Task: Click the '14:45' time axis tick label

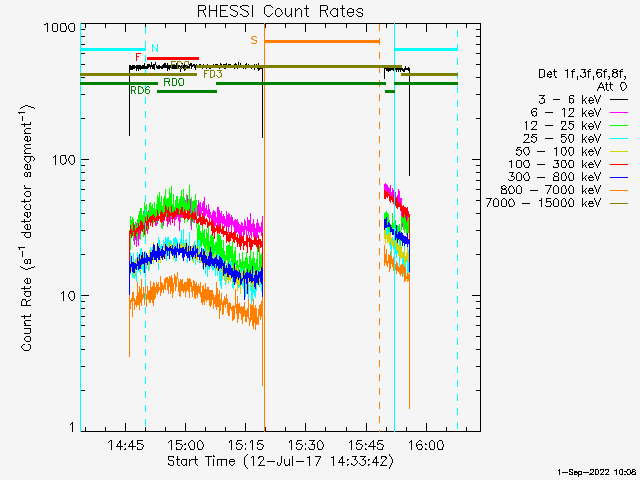Action: [x=126, y=445]
